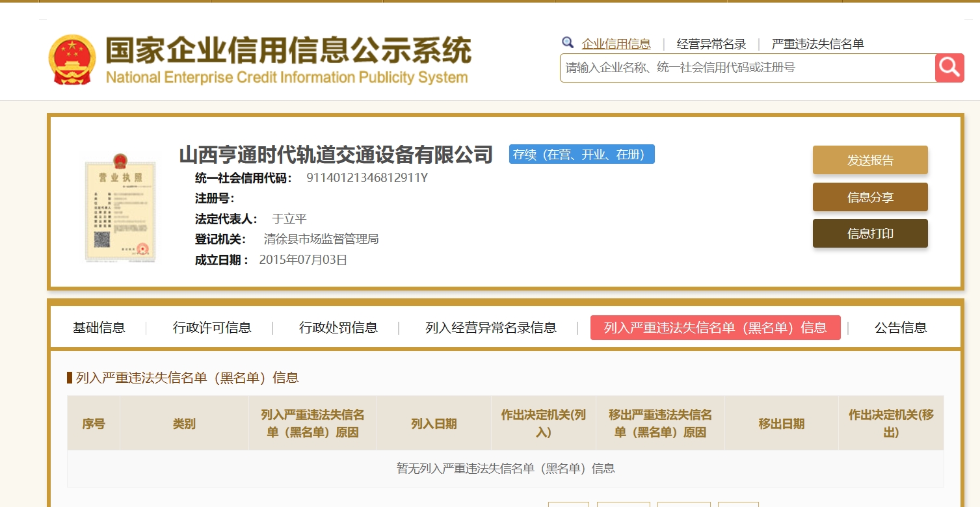The width and height of the screenshot is (980, 507).
Task: Click the credit code 91140121346812911Y
Action: [x=367, y=178]
